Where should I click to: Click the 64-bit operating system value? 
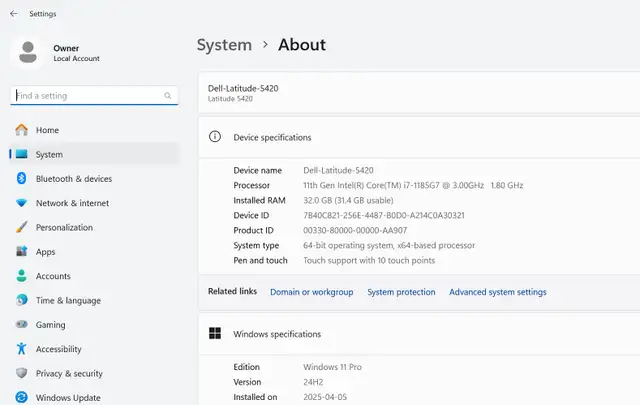tap(389, 245)
